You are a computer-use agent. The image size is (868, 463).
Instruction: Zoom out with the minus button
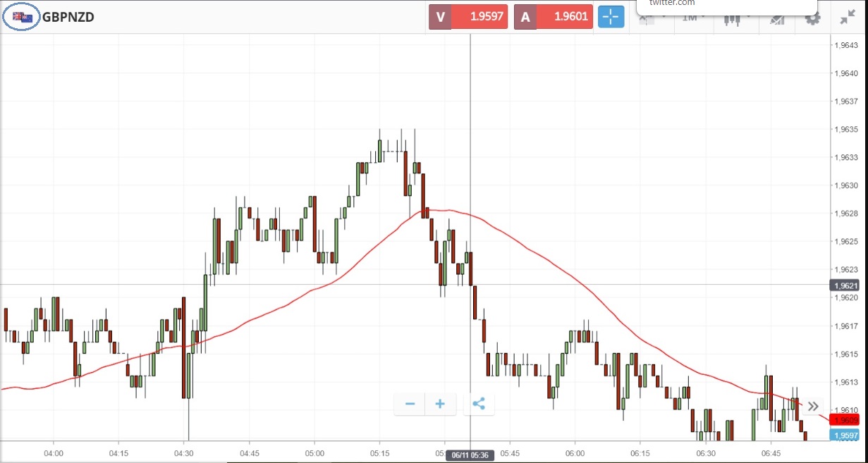410,404
